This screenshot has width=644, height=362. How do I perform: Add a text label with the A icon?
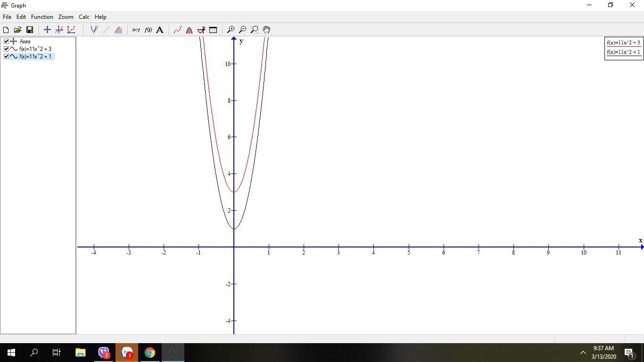[x=160, y=30]
